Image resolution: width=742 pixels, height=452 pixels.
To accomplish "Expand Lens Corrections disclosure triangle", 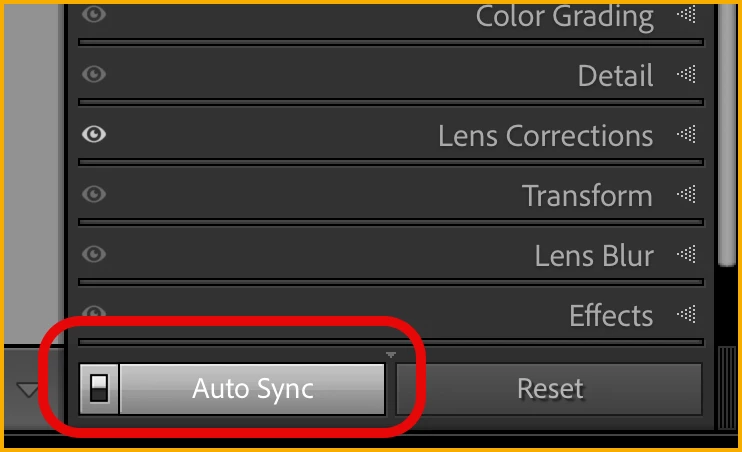I will tap(687, 134).
